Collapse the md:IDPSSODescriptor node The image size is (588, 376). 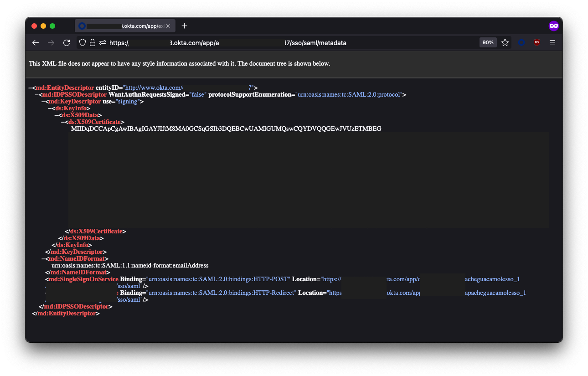[x=37, y=95]
